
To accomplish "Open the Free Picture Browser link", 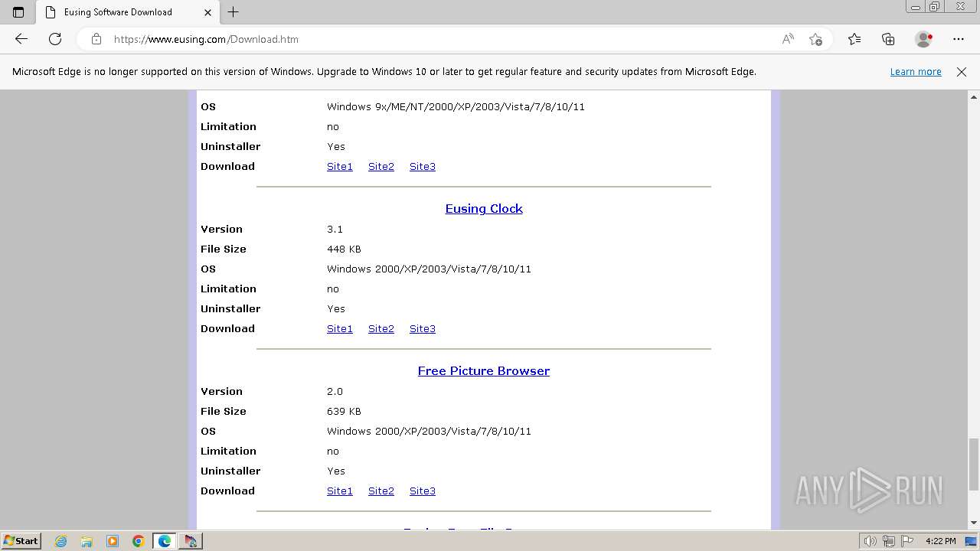I will coord(484,371).
